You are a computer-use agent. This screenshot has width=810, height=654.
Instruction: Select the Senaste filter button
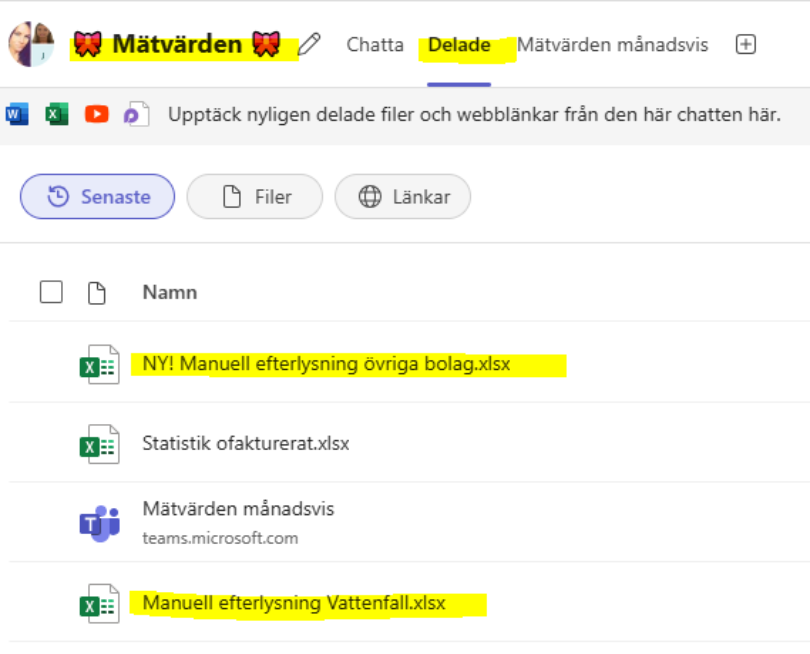(98, 197)
